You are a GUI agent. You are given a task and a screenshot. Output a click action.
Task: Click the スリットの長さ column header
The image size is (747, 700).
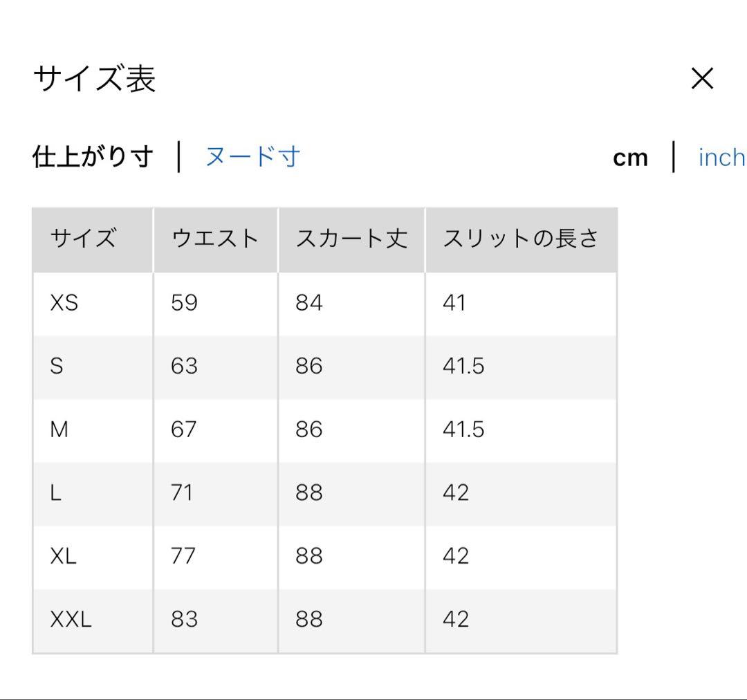click(520, 239)
